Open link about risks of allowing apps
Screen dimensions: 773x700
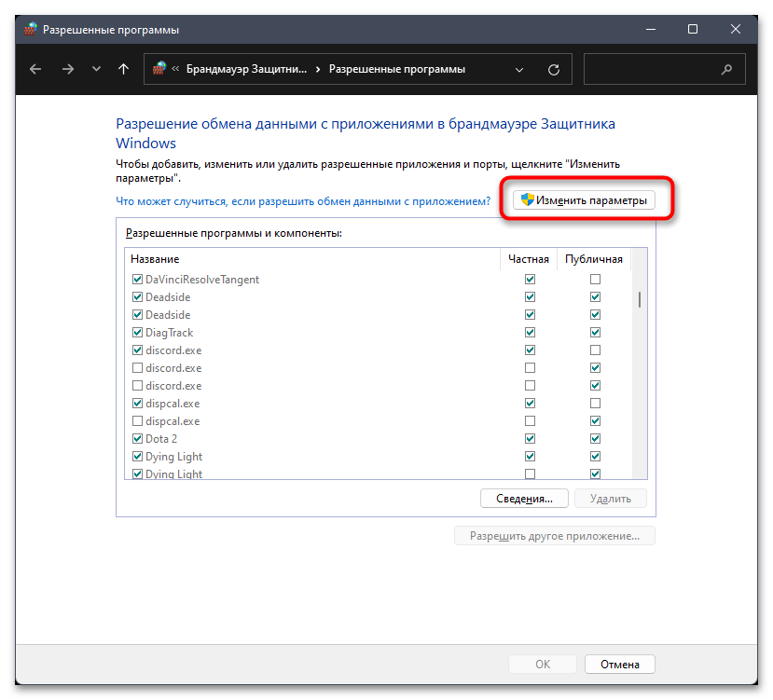(303, 201)
